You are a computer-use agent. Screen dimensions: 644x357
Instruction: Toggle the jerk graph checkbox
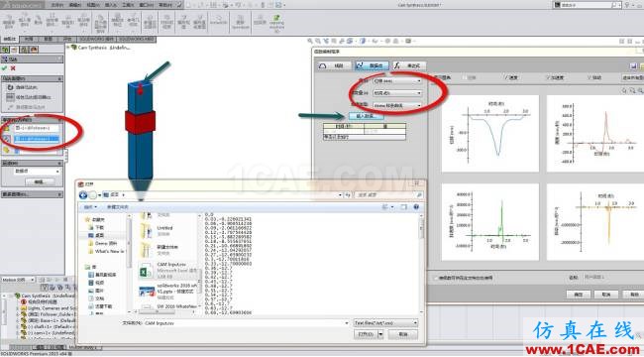coord(589,77)
